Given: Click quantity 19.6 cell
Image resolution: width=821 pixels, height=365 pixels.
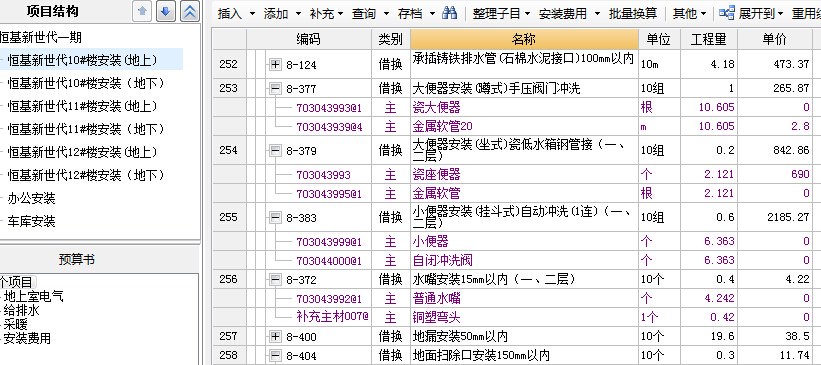Looking at the screenshot, I should 708,336.
